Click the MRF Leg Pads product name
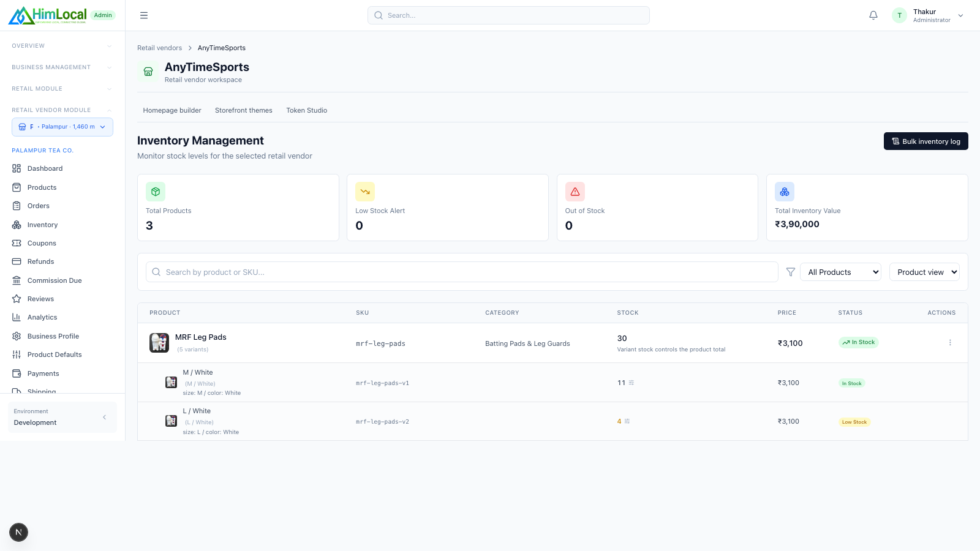 pyautogui.click(x=201, y=337)
